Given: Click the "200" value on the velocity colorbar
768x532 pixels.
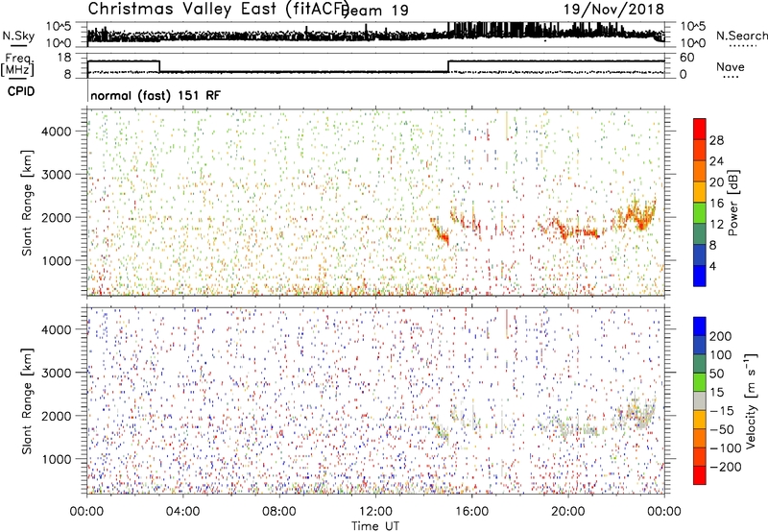Looking at the screenshot, I should click(x=721, y=336).
